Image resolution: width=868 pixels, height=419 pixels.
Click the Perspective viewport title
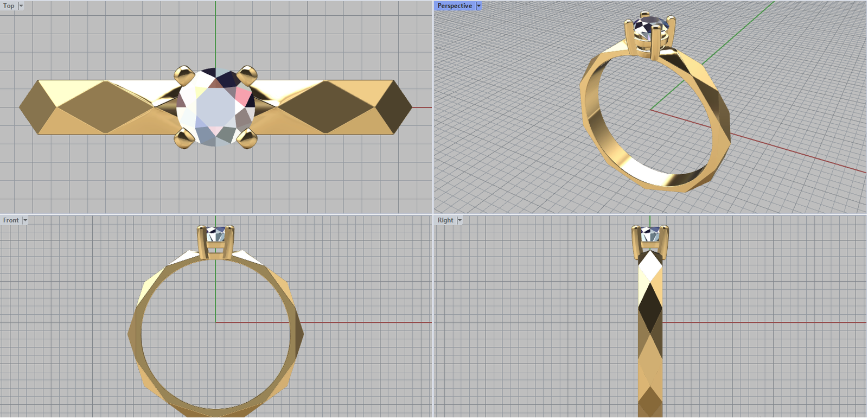pos(454,6)
